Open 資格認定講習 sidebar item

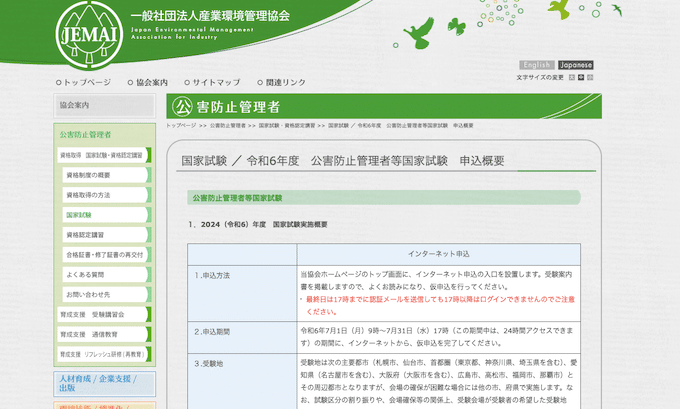(x=107, y=235)
